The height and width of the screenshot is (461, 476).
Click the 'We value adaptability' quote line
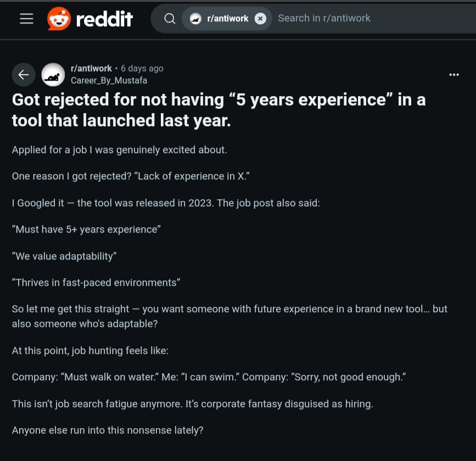pyautogui.click(x=64, y=256)
